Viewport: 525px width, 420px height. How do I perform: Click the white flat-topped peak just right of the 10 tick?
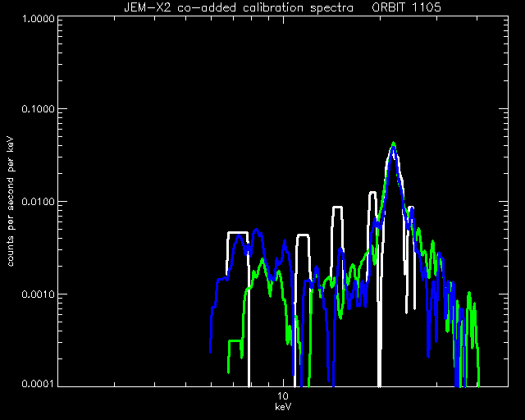click(303, 235)
